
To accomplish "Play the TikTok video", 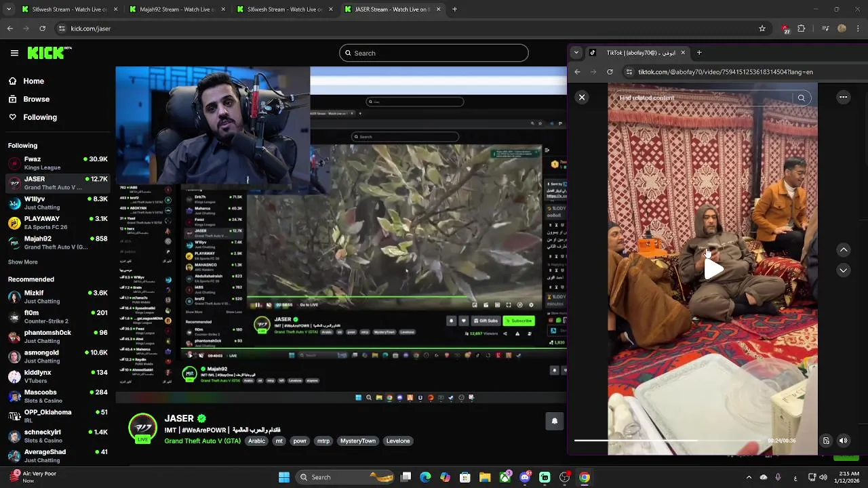I will tap(713, 269).
